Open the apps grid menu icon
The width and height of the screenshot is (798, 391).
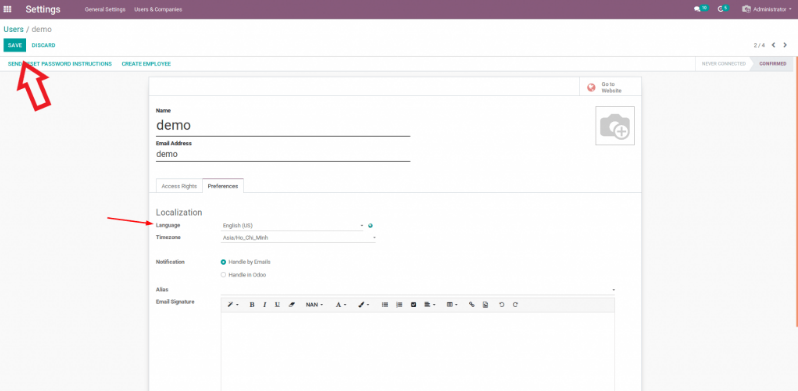click(8, 9)
